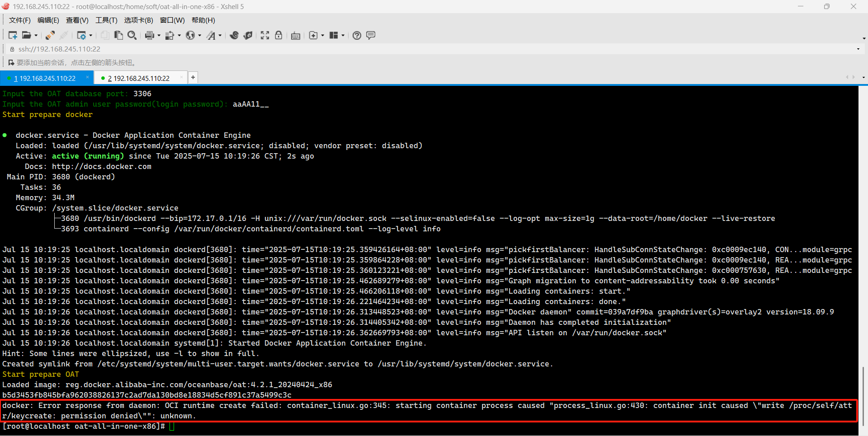Open the 选项卡(B) menu
The width and height of the screenshot is (868, 436).
(139, 20)
